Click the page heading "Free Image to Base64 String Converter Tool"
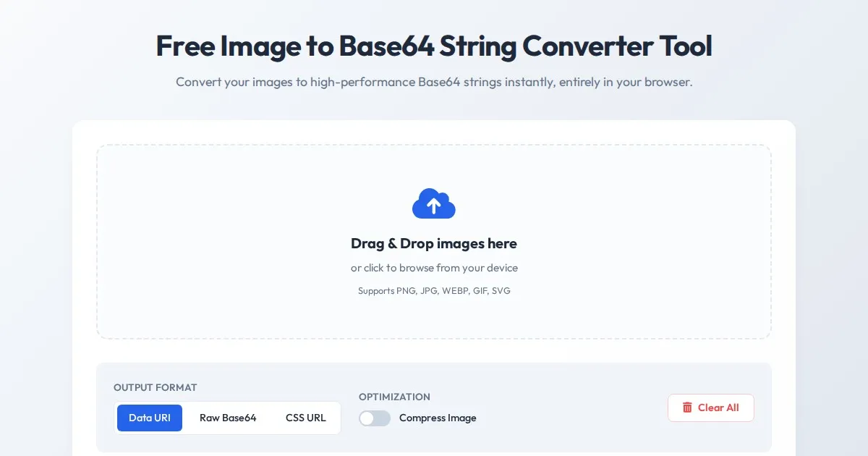This screenshot has height=456, width=868. coord(434,46)
